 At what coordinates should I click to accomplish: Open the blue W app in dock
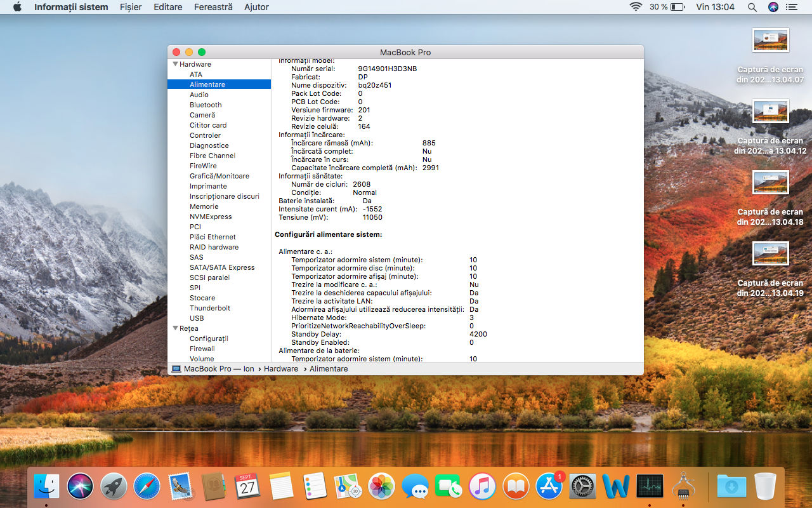point(616,486)
